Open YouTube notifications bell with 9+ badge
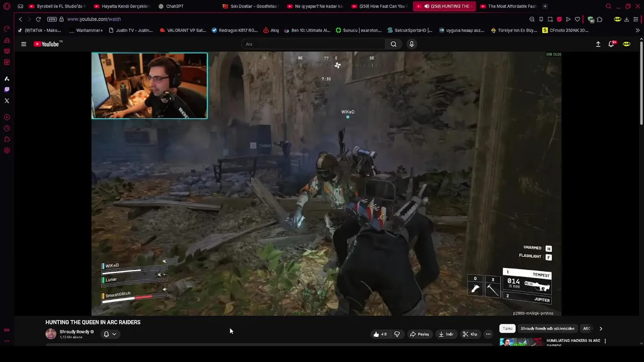The width and height of the screenshot is (644, 362). coord(611,44)
